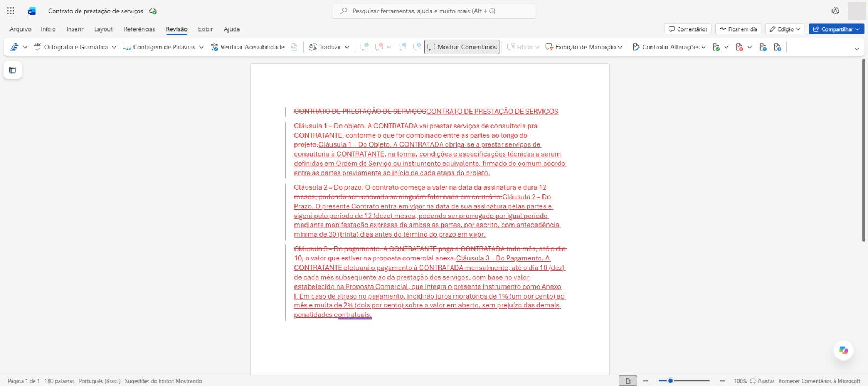
Task: Open the app launcher grid icon
Action: [x=11, y=11]
